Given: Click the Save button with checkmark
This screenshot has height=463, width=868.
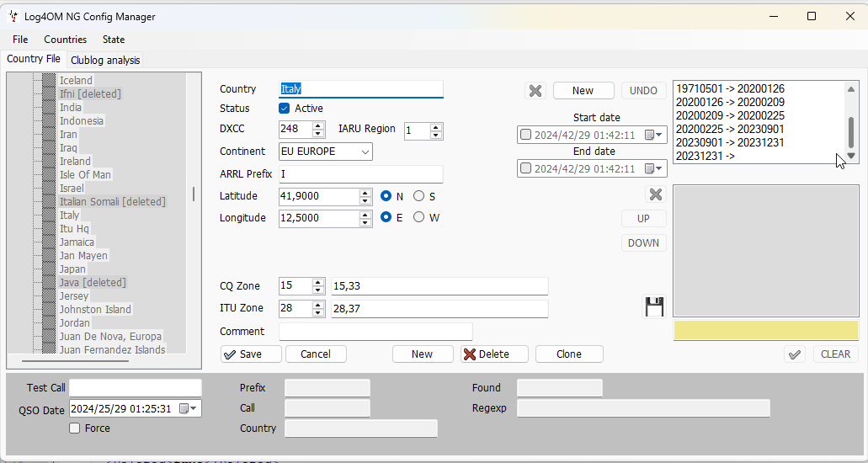Looking at the screenshot, I should [251, 354].
